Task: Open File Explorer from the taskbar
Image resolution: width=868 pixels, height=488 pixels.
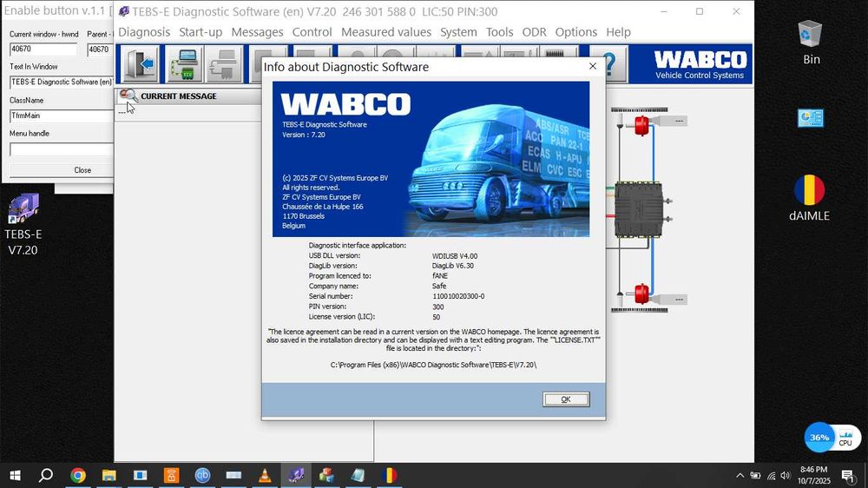Action: click(109, 475)
